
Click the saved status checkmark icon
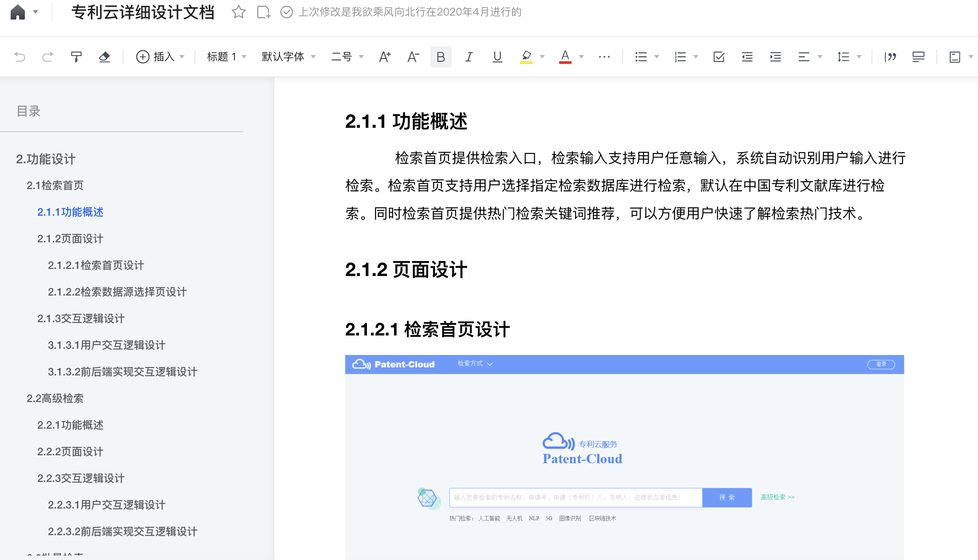[287, 12]
